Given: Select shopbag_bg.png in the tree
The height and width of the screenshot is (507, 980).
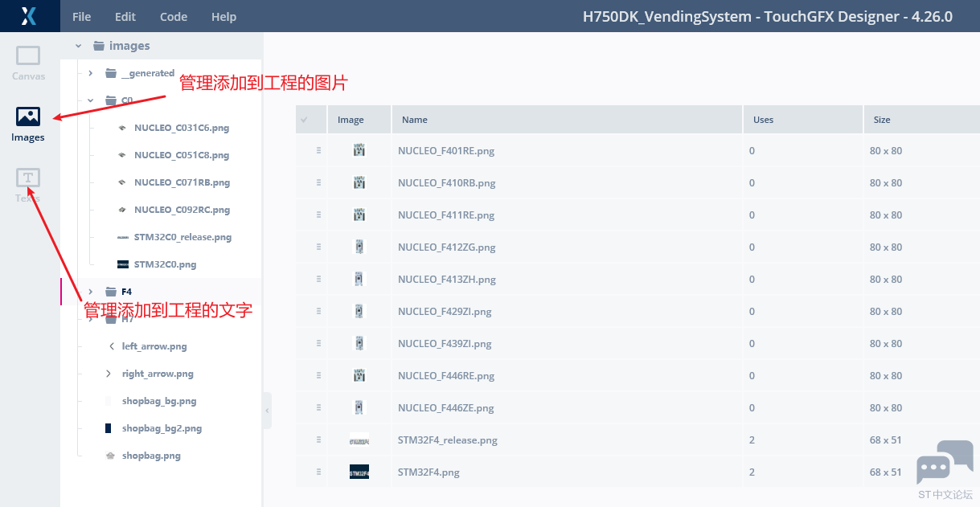Looking at the screenshot, I should 159,401.
